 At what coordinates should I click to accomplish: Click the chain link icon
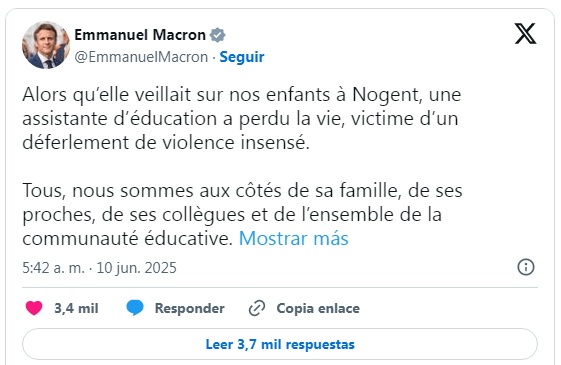[x=257, y=308]
